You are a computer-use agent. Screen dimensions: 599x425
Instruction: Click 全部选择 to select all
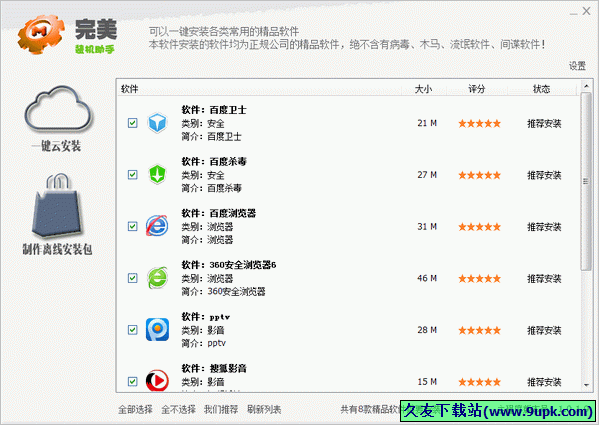135,409
